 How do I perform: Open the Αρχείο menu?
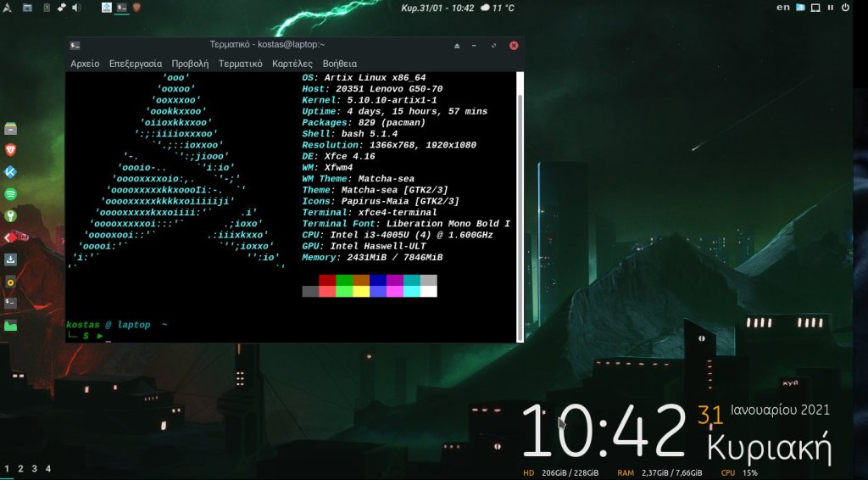(x=85, y=64)
